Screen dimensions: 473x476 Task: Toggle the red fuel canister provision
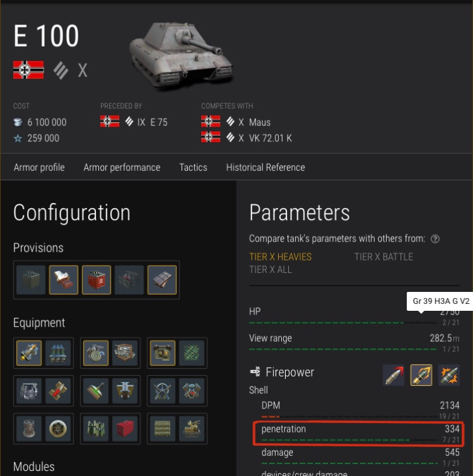(96, 280)
